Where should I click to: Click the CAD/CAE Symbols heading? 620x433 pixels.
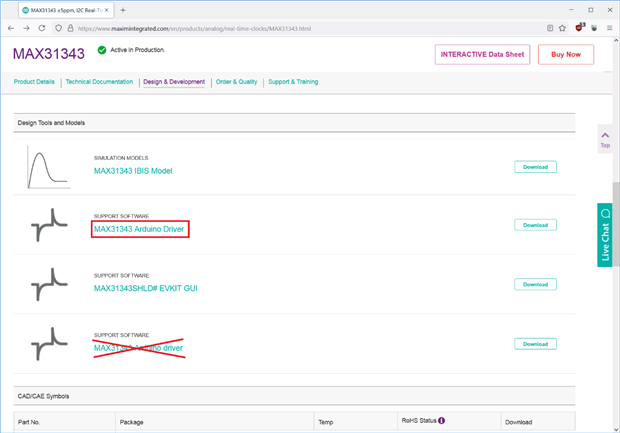click(43, 396)
